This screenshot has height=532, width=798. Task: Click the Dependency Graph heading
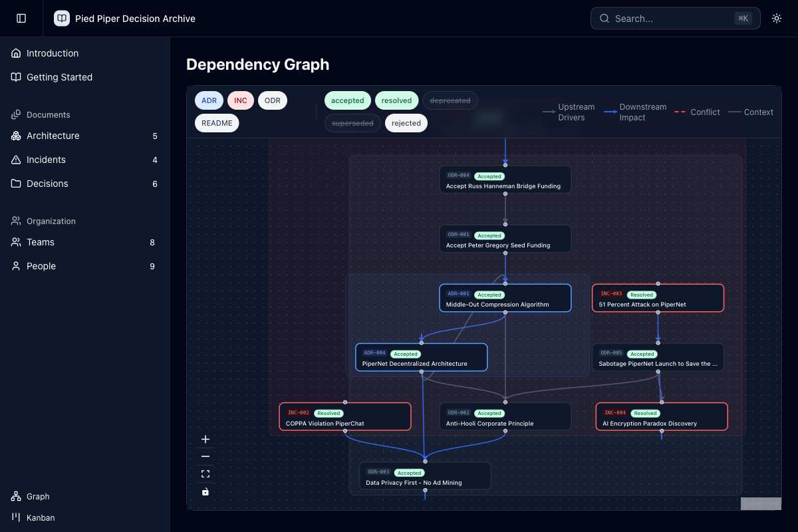[x=257, y=65]
